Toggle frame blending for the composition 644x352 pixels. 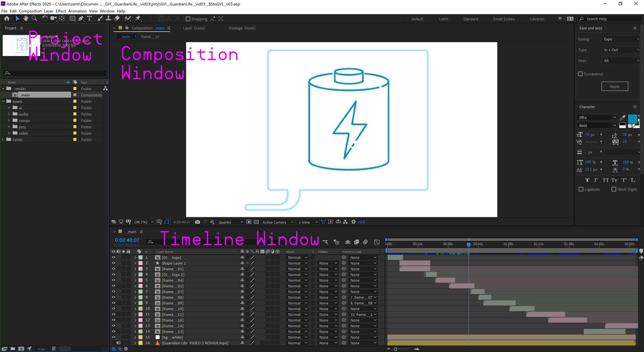coord(357,242)
